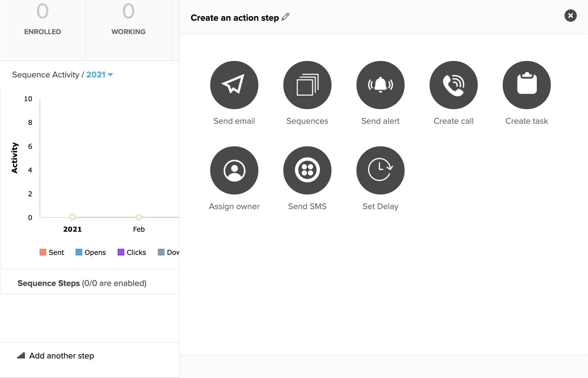Click the Sent legend label
Screen dimensions: 588x378
(x=56, y=252)
